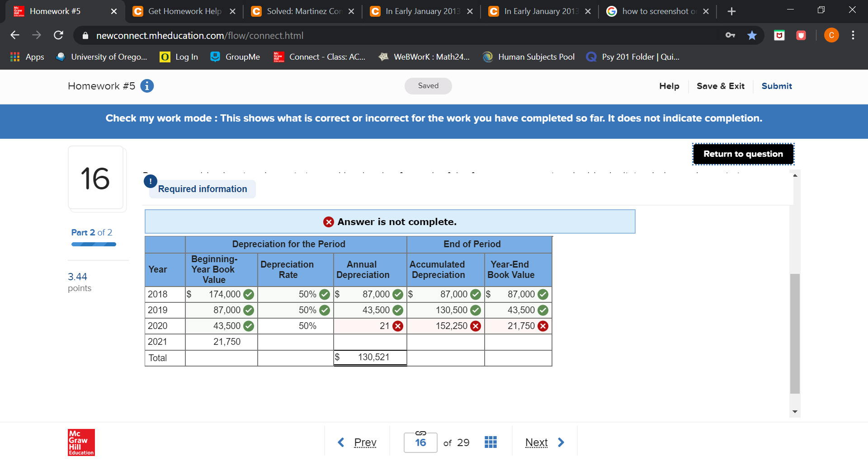The height and width of the screenshot is (461, 868).
Task: Click the browser address bar URL
Action: point(200,35)
